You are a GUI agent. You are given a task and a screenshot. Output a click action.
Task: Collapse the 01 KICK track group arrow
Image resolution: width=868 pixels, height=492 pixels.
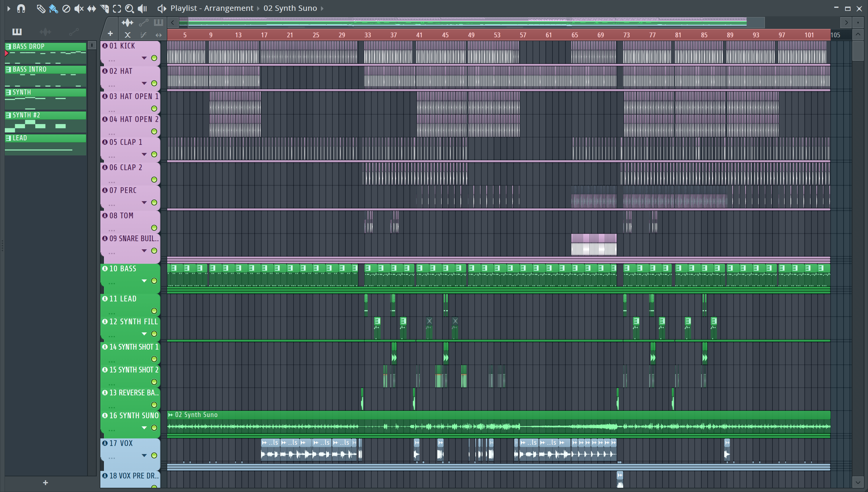pyautogui.click(x=144, y=58)
